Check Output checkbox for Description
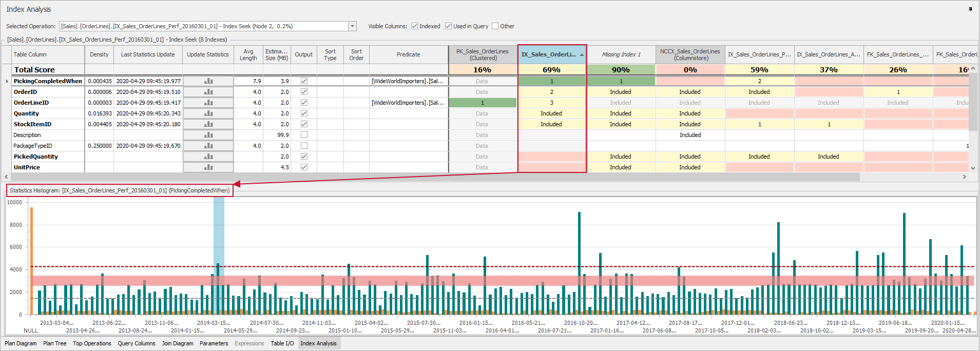This screenshot has height=351, width=980. [x=304, y=135]
